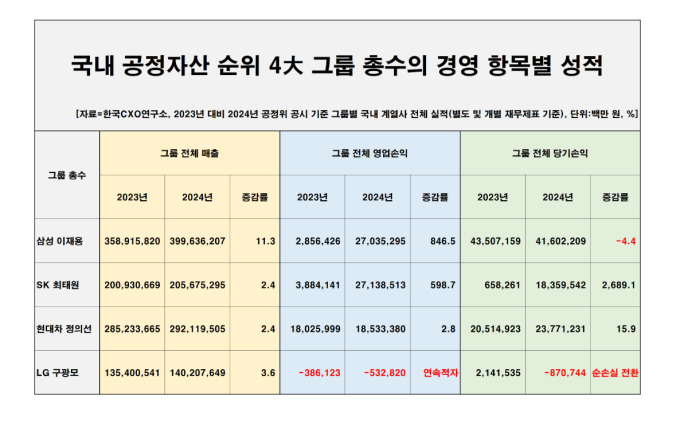Click SK operating profit 3,884,141
The height and width of the screenshot is (423, 680).
click(x=318, y=285)
